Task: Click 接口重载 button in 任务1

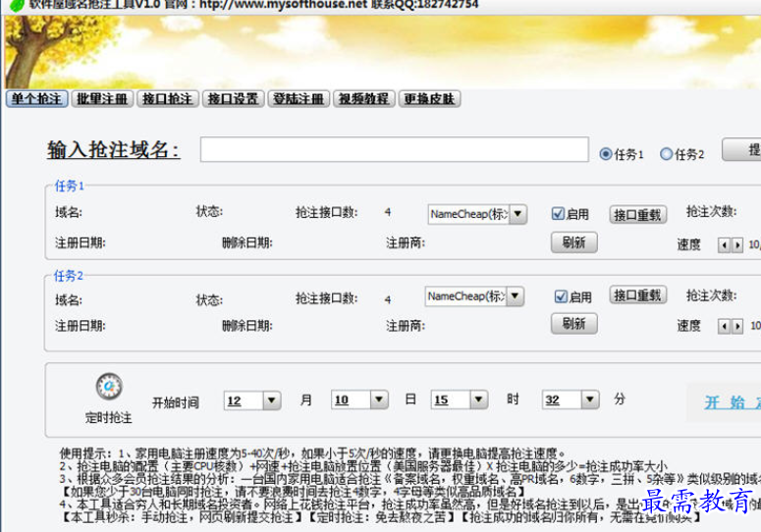Action: tap(637, 214)
